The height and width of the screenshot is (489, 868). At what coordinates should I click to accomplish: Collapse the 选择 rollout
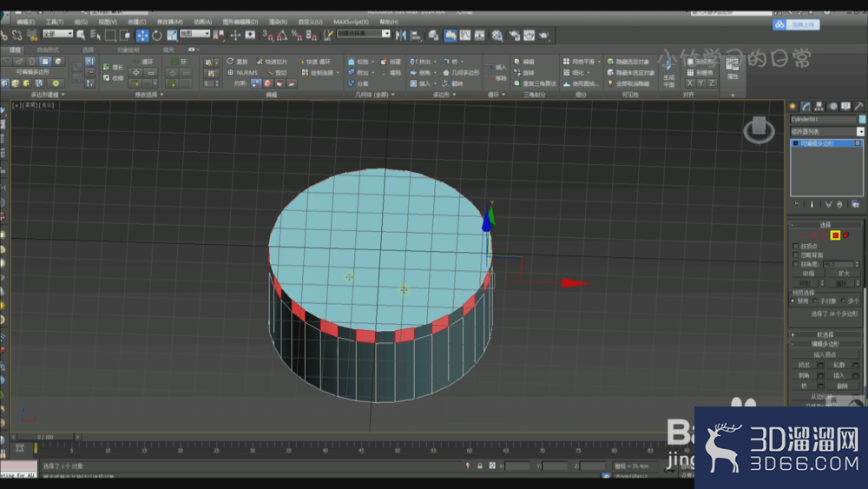click(825, 225)
